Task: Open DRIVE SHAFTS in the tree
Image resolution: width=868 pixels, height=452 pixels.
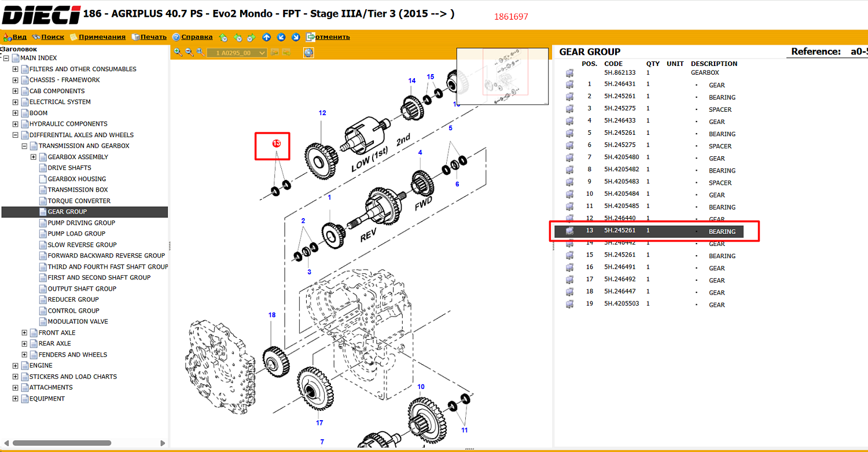Action: coord(69,168)
